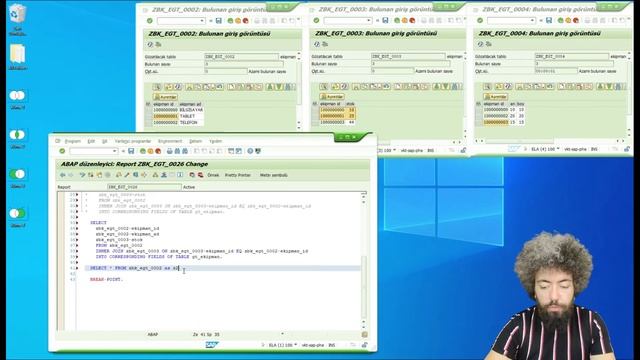Screen dimensions: 640x360
Task: Click the Pretty Printer button
Action: pyautogui.click(x=238, y=175)
